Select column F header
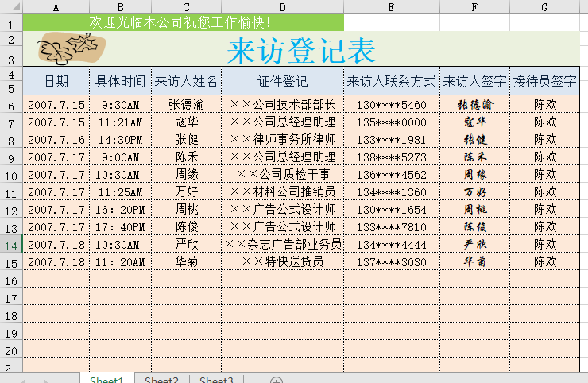The height and width of the screenshot is (383, 588). coord(474,6)
